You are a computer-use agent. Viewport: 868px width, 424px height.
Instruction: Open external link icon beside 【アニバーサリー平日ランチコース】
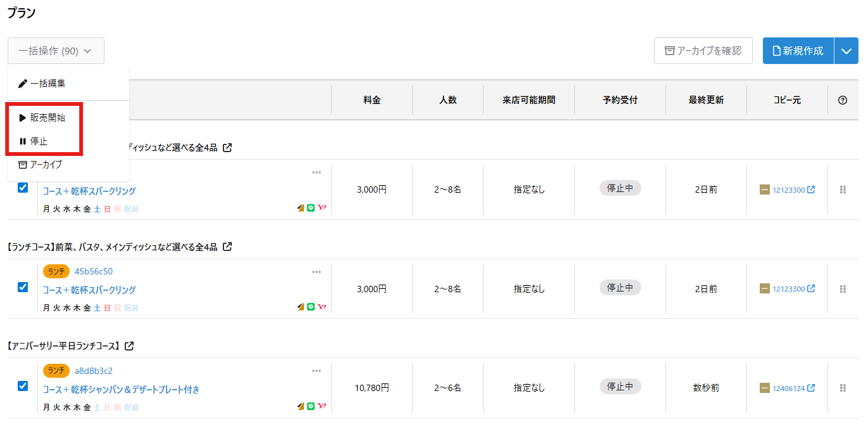point(129,346)
